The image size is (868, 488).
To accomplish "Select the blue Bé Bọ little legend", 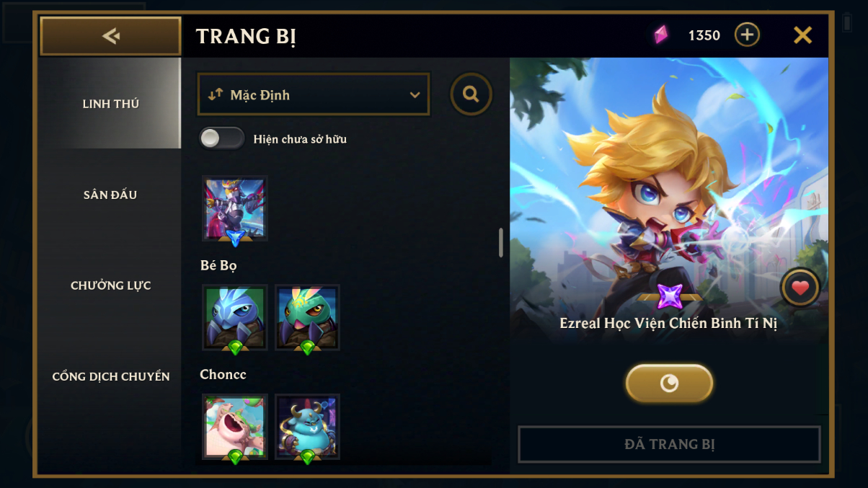I will pyautogui.click(x=235, y=318).
